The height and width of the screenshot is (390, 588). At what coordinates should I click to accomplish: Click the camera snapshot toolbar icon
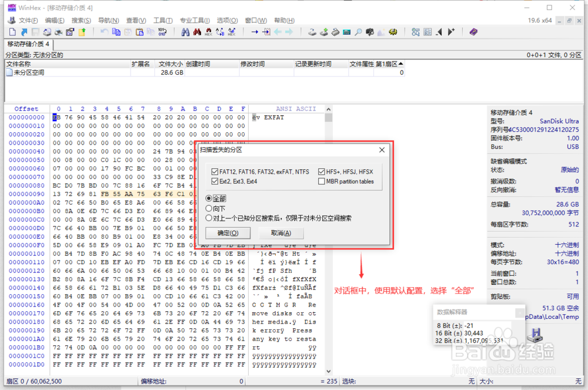coord(370,32)
